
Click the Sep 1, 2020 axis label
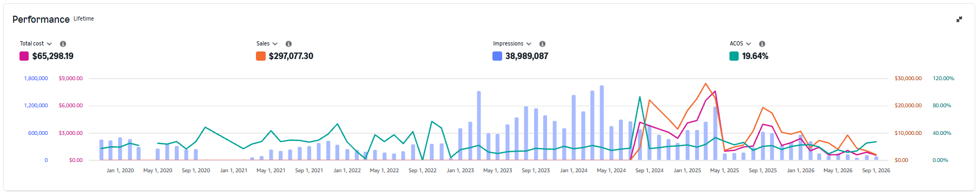coord(196,171)
